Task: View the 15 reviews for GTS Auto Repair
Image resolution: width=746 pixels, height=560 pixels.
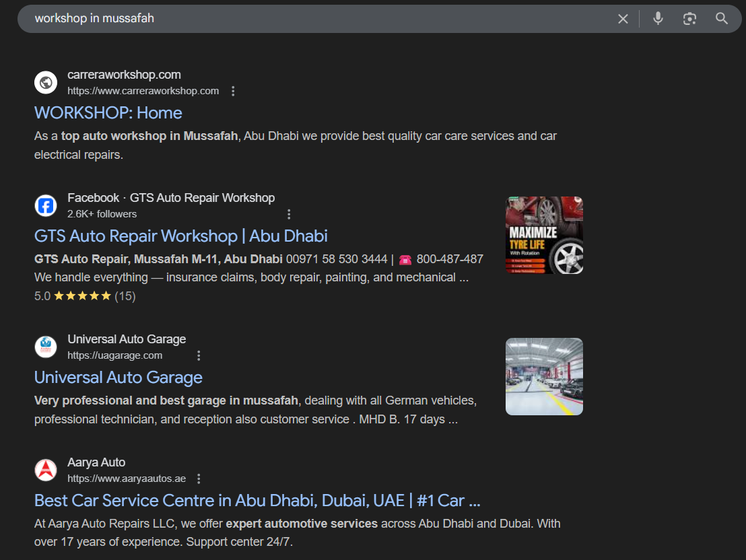Action: 124,295
